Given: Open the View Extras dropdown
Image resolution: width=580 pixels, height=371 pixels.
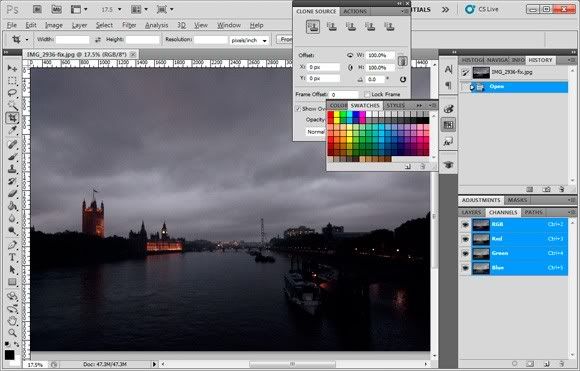Looking at the screenshot, I should coord(79,10).
